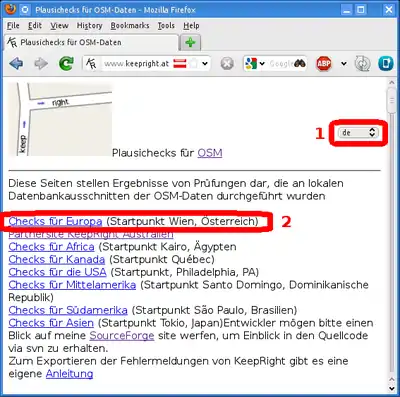Open the dropdown arrow next to ABP

344,63
